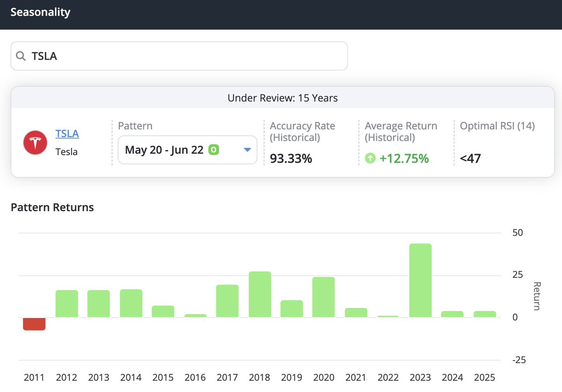
Task: Click the green up-arrow return icon
Action: coord(370,159)
